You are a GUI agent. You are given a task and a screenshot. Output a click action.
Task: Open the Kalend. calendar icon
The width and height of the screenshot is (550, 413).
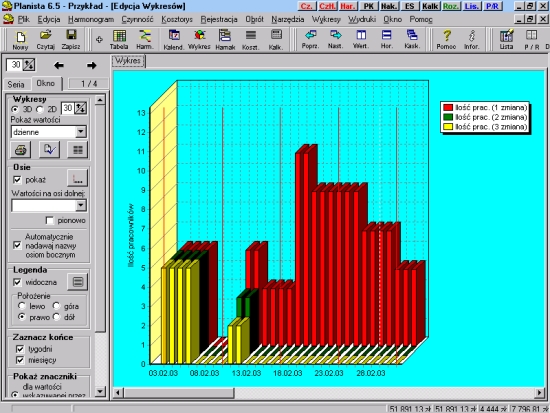174,40
